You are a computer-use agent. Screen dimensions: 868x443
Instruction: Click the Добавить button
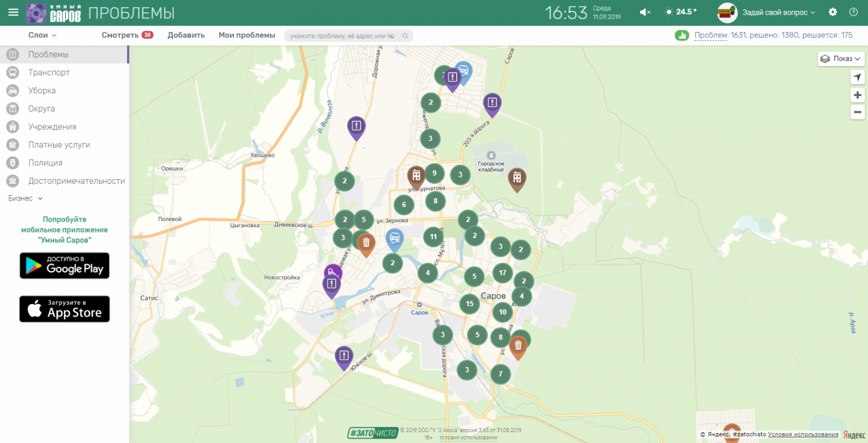pyautogui.click(x=186, y=35)
